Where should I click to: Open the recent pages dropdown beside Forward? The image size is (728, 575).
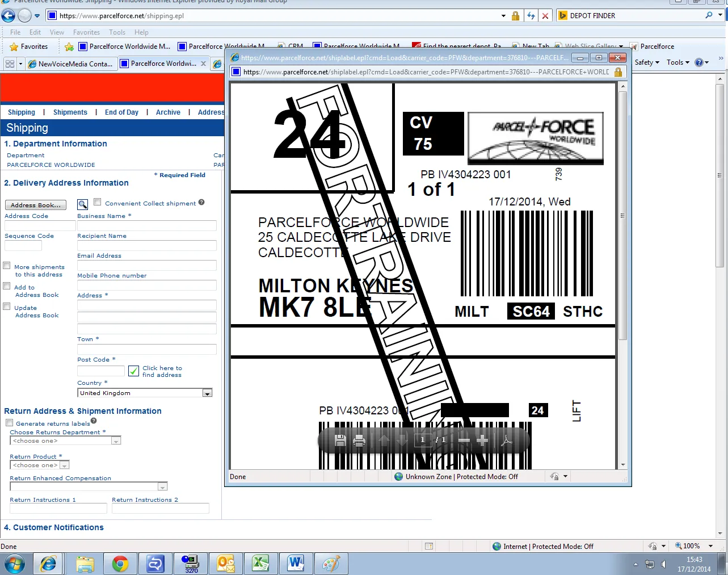37,16
